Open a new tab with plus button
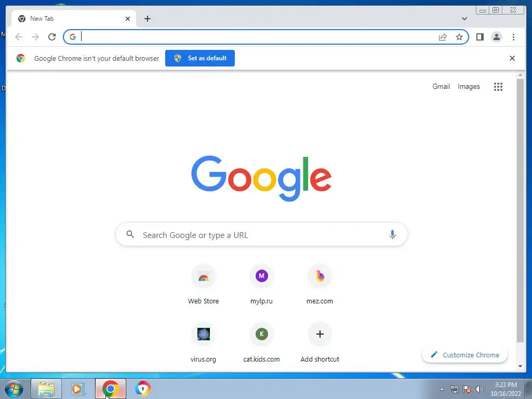532x399 pixels. pos(147,19)
